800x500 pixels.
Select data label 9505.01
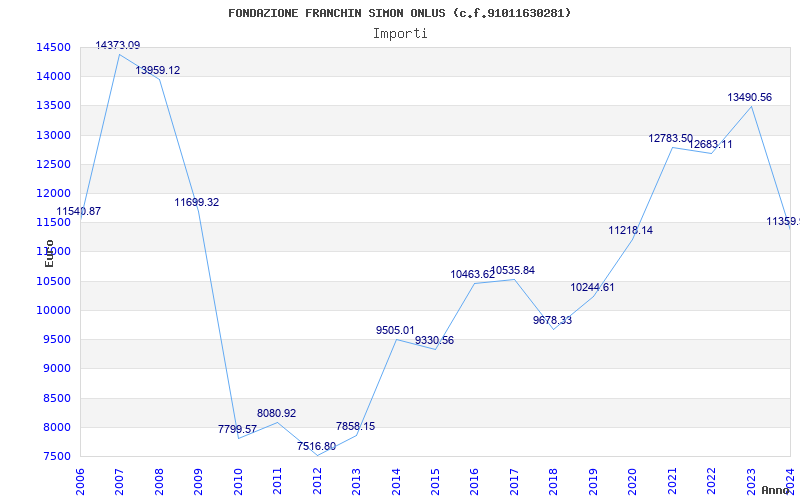point(395,331)
